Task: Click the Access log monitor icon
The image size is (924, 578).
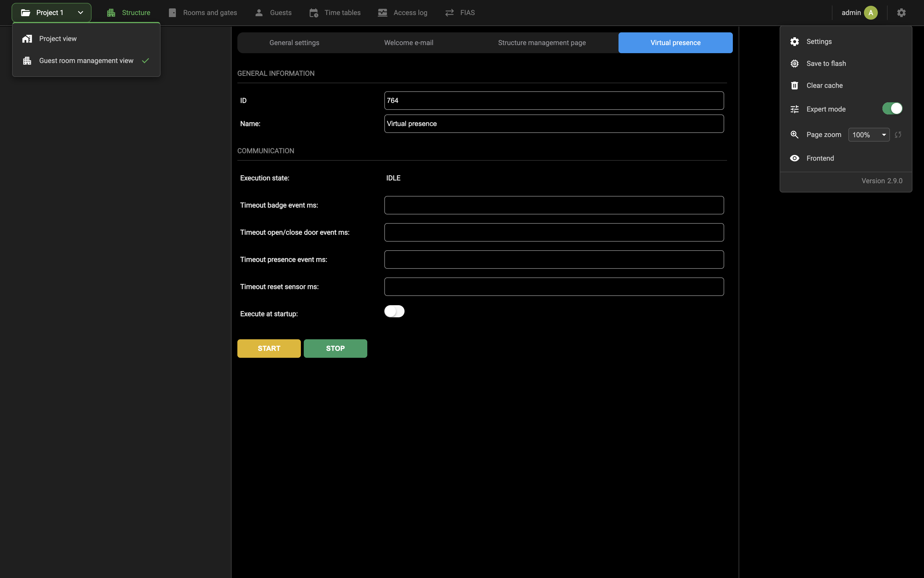Action: [382, 13]
